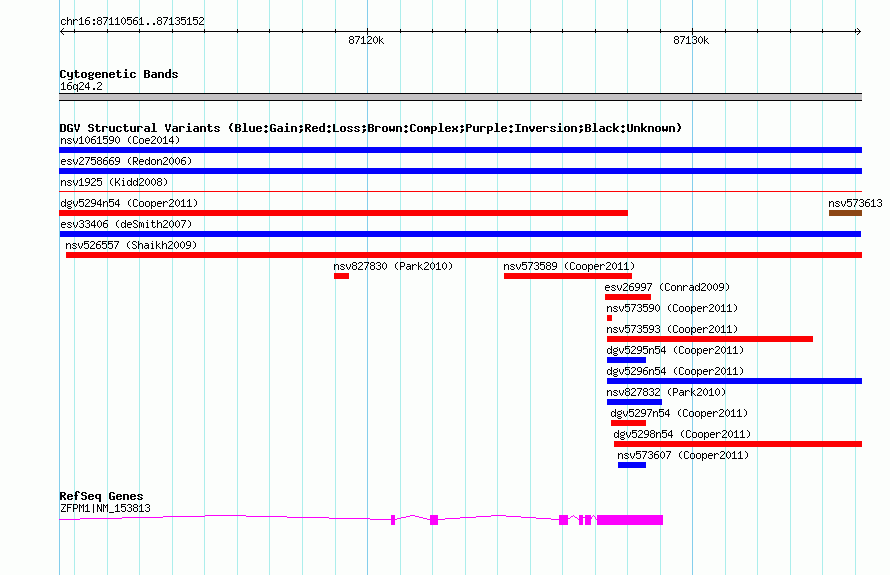Viewport: 890px width, 575px height.
Task: Select the red dgv5297n54 loss bar
Action: (x=628, y=423)
